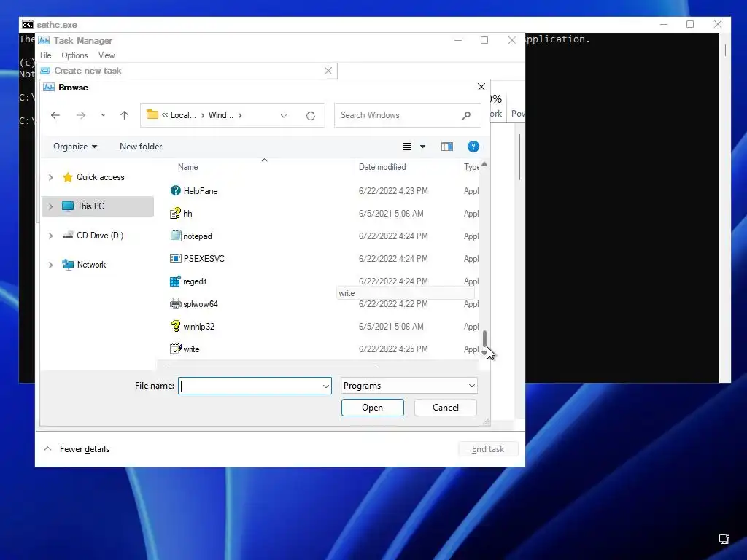
Task: Click the forward navigation arrow
Action: [x=81, y=115]
